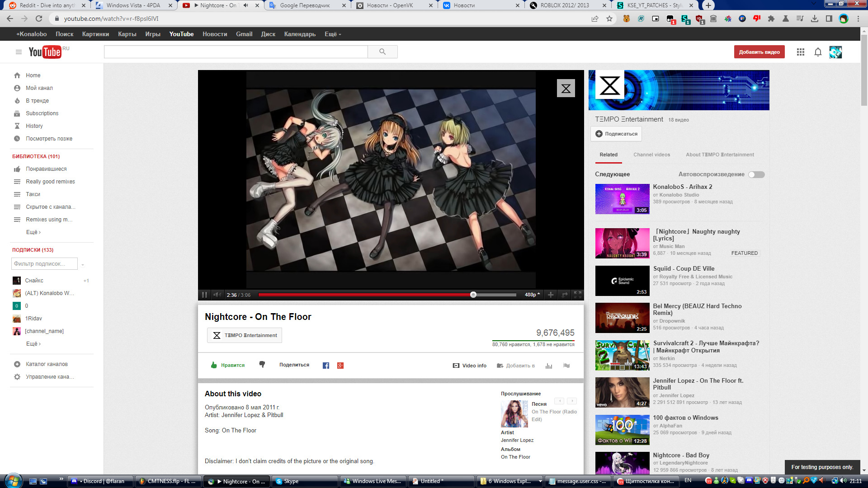This screenshot has height=488, width=868.
Task: Pause the video playback
Action: [x=204, y=295]
